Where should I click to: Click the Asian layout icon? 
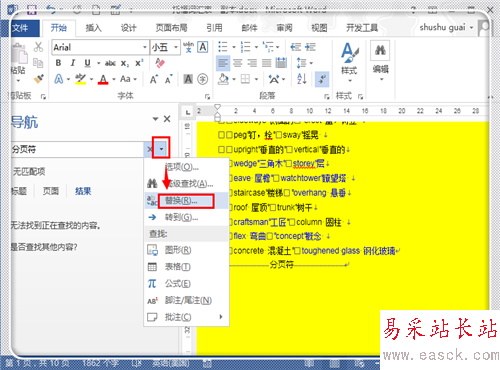pos(274,79)
